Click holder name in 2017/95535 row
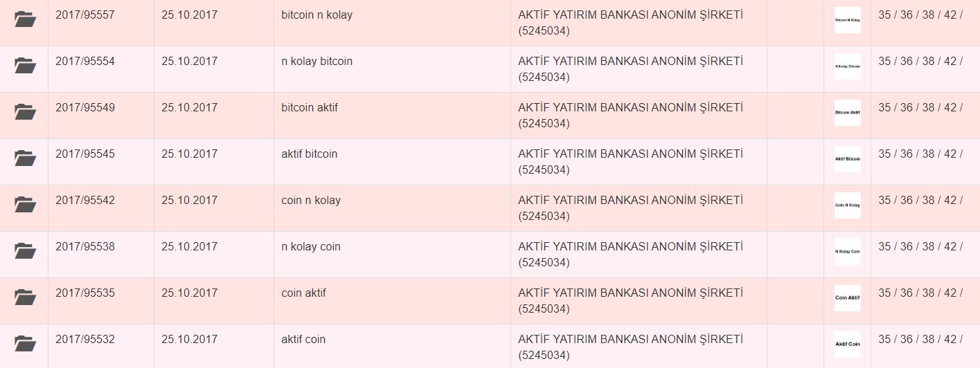Image resolution: width=980 pixels, height=368 pixels. click(x=630, y=301)
